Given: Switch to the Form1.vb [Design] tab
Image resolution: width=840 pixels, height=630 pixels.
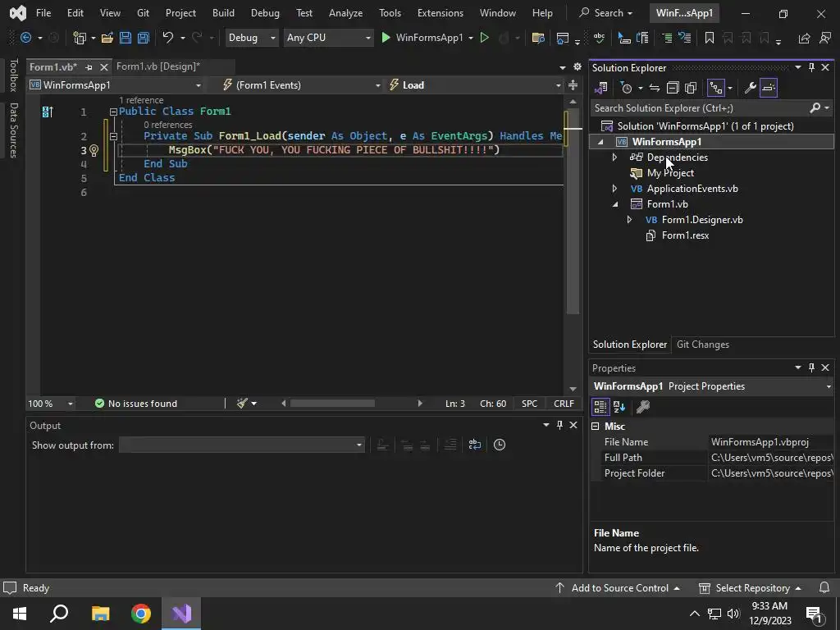Looking at the screenshot, I should pyautogui.click(x=158, y=66).
